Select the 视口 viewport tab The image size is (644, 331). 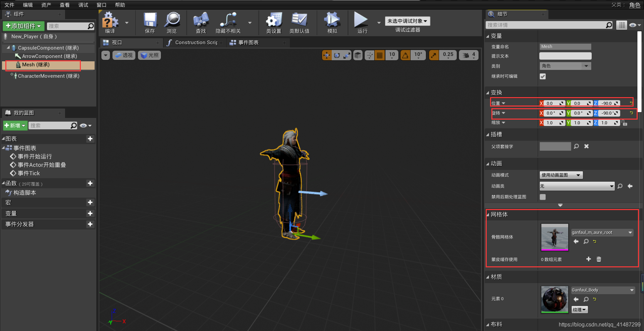coord(117,43)
